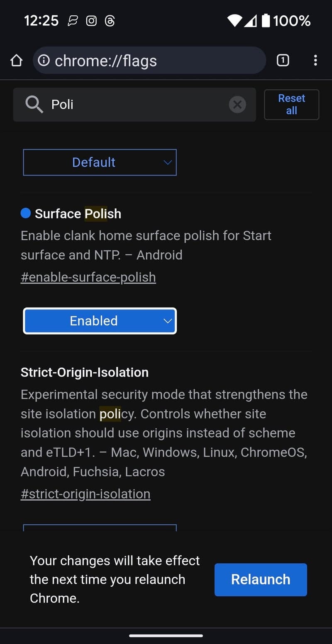
Task: Open site info via the info icon
Action: click(44, 60)
